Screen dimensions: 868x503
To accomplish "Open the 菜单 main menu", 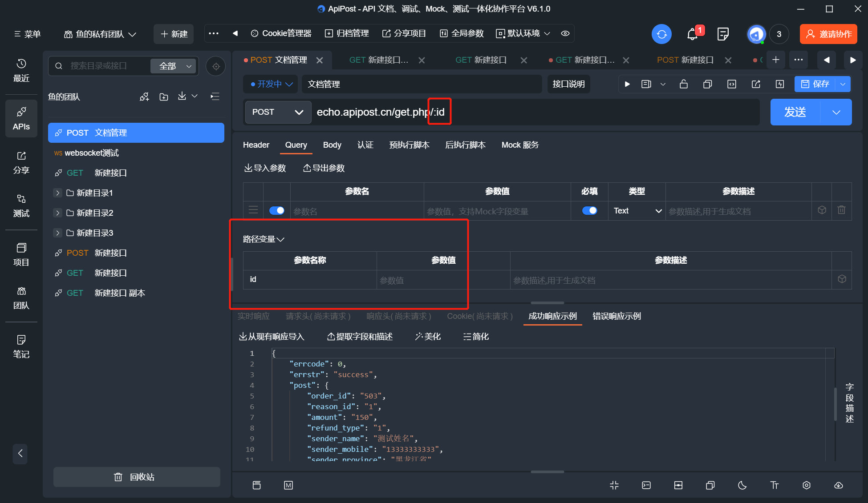I will pos(28,34).
